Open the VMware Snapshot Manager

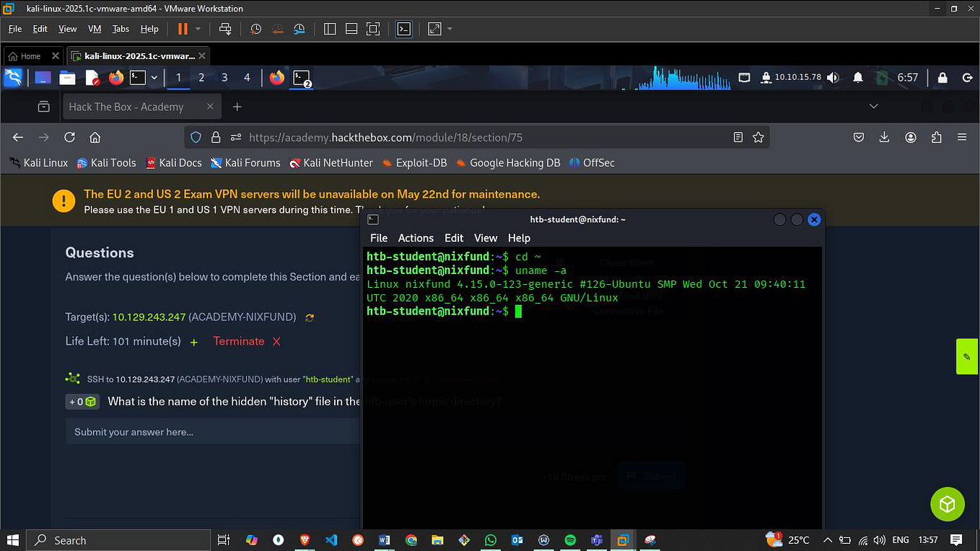pyautogui.click(x=299, y=29)
